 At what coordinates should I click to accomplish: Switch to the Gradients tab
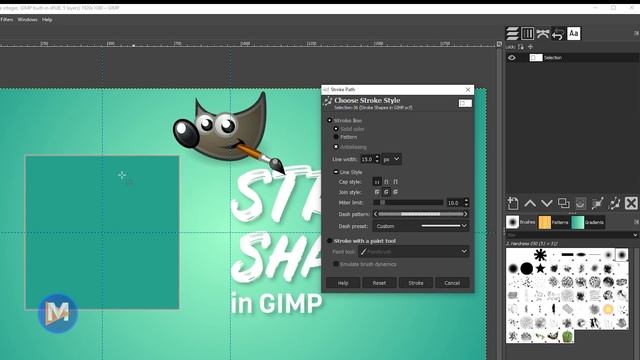tap(588, 222)
